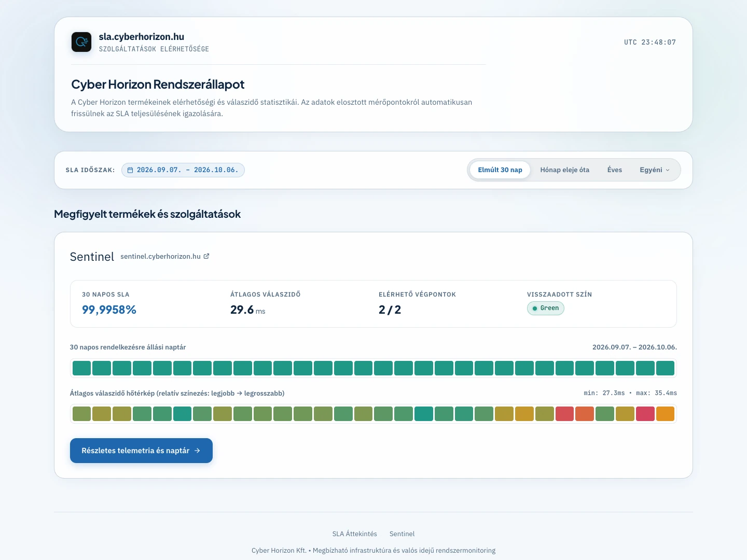Click the orange last cell in response heatmap
Viewport: 747px width, 560px height.
tap(665, 414)
